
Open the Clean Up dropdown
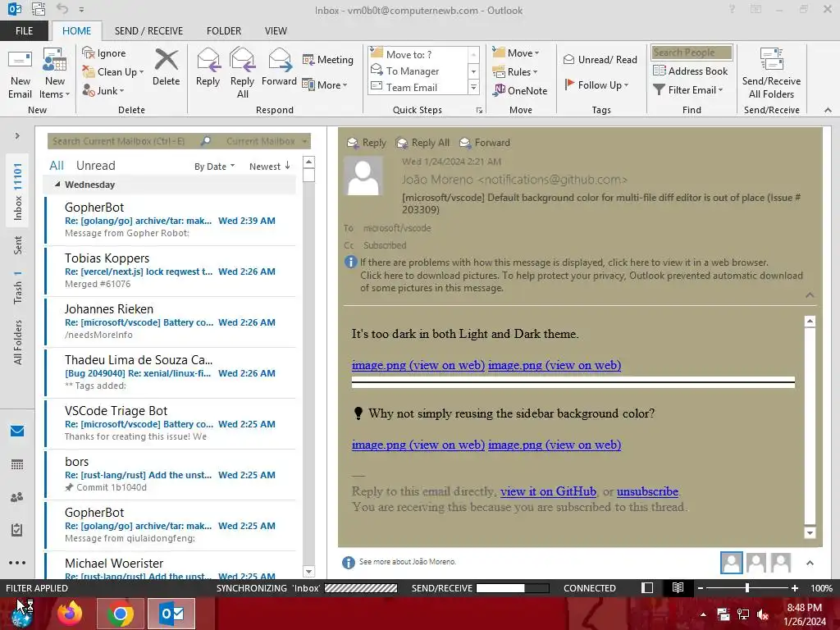click(x=113, y=72)
